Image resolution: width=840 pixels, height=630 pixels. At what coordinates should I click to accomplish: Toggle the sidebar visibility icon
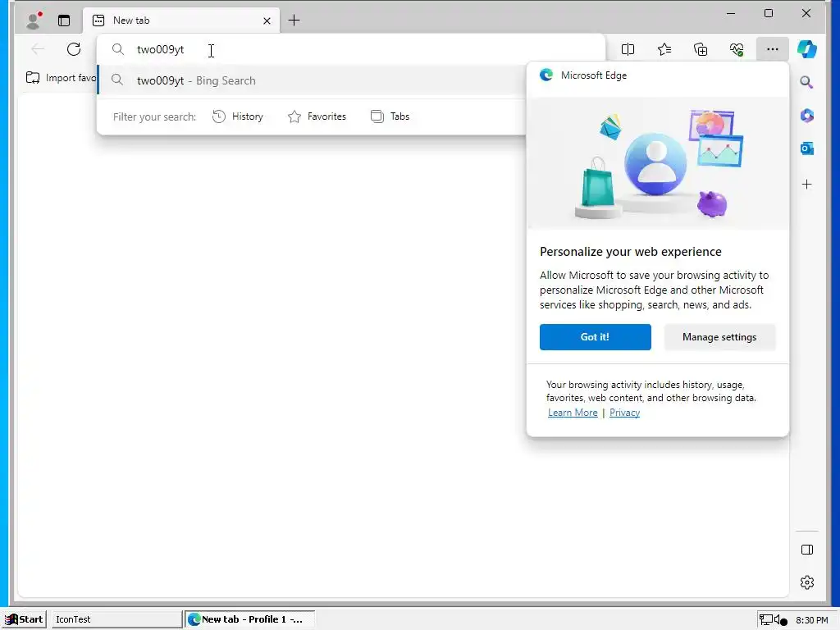tap(807, 550)
